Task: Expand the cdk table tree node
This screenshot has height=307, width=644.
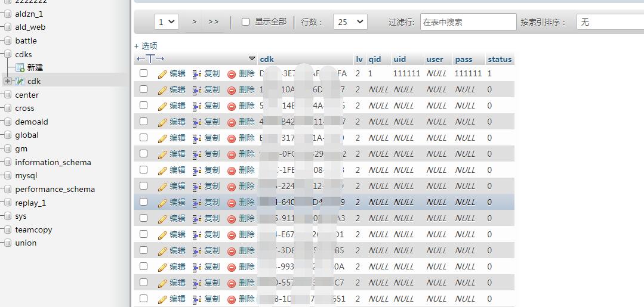Action: click(7, 81)
